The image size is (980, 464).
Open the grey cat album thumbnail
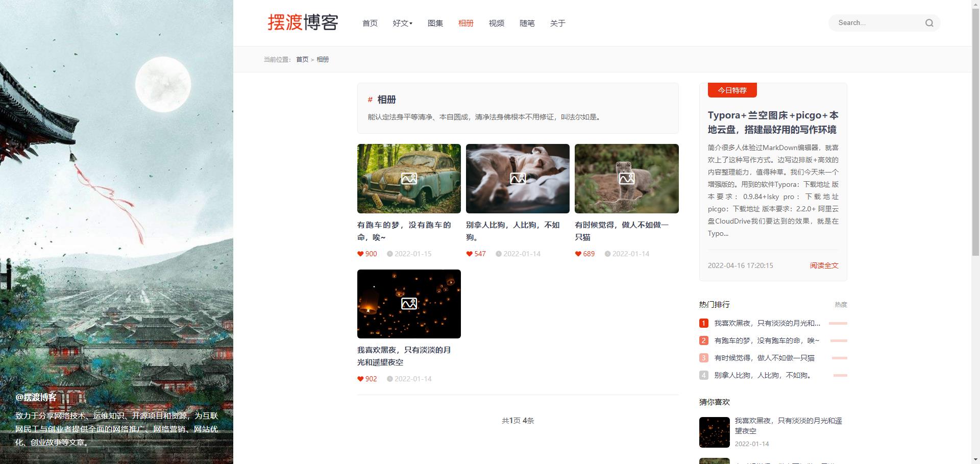point(627,179)
